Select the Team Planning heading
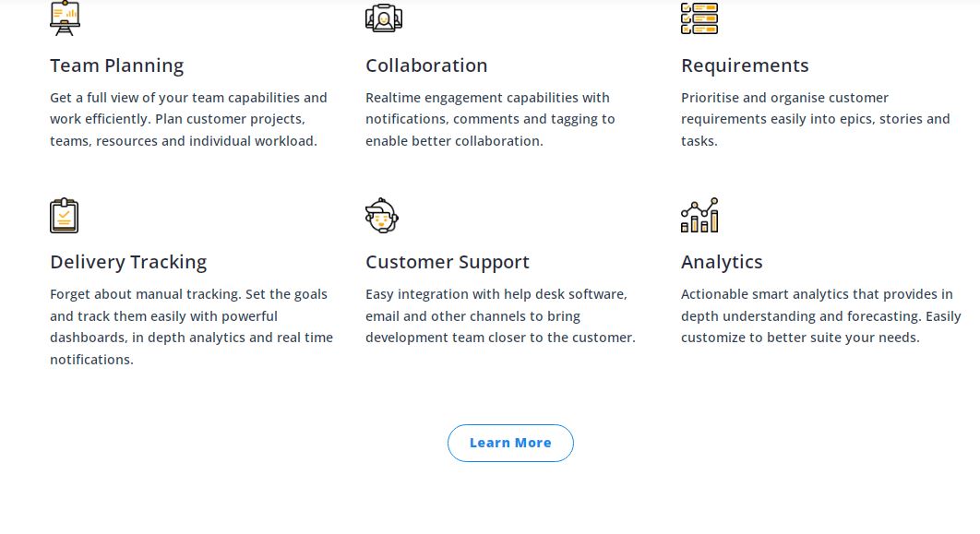Viewport: 980px width, 534px height. (117, 65)
